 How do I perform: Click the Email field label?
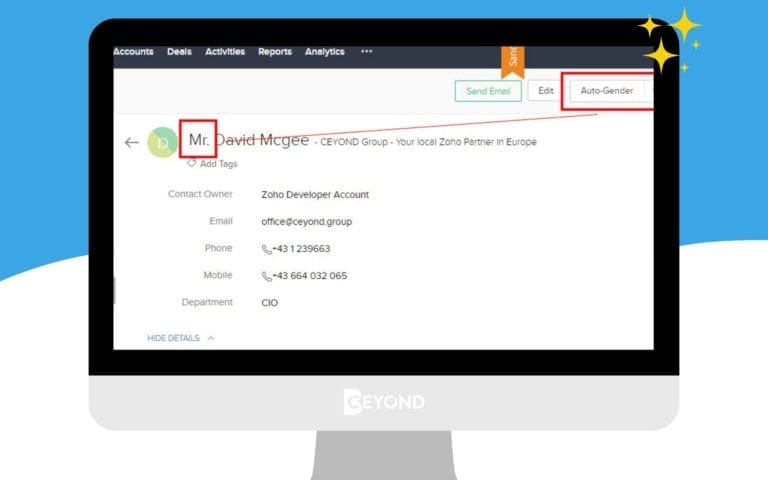point(221,221)
